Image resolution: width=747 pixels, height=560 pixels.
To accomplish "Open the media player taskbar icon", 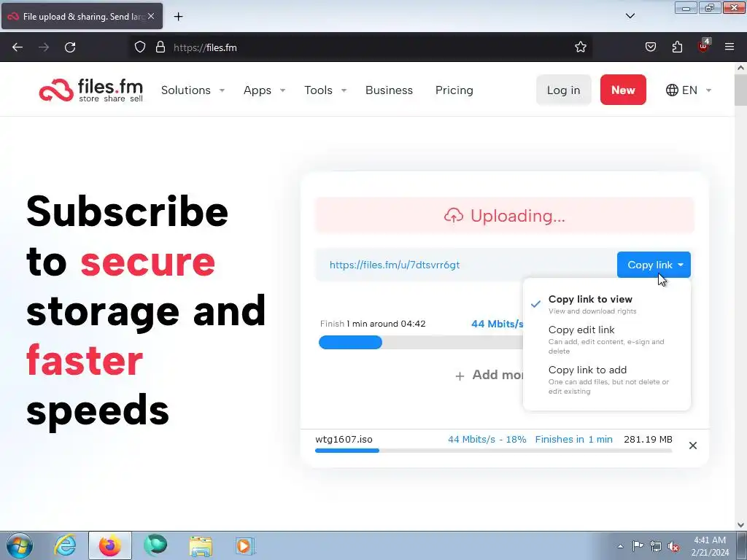I will (246, 545).
